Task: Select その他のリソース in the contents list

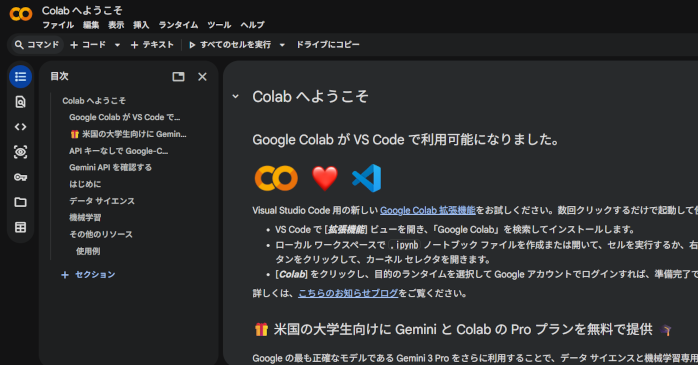Action: pyautogui.click(x=101, y=234)
